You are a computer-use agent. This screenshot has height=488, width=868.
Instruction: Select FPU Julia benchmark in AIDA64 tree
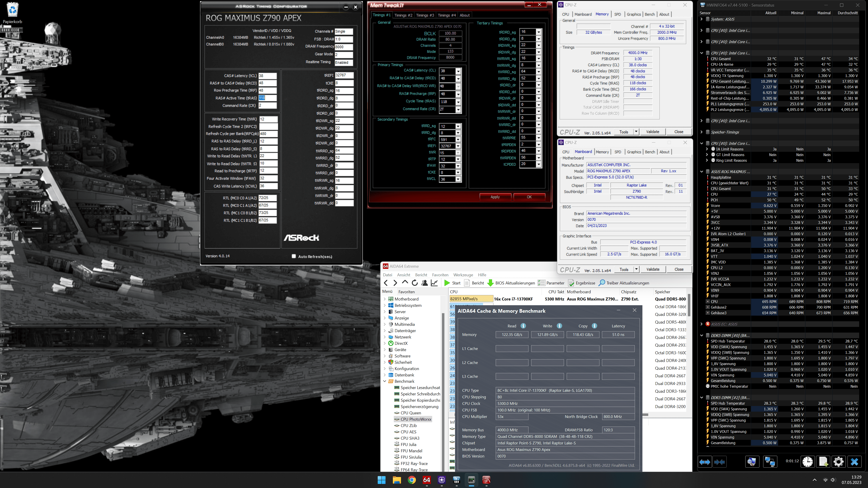click(x=408, y=445)
